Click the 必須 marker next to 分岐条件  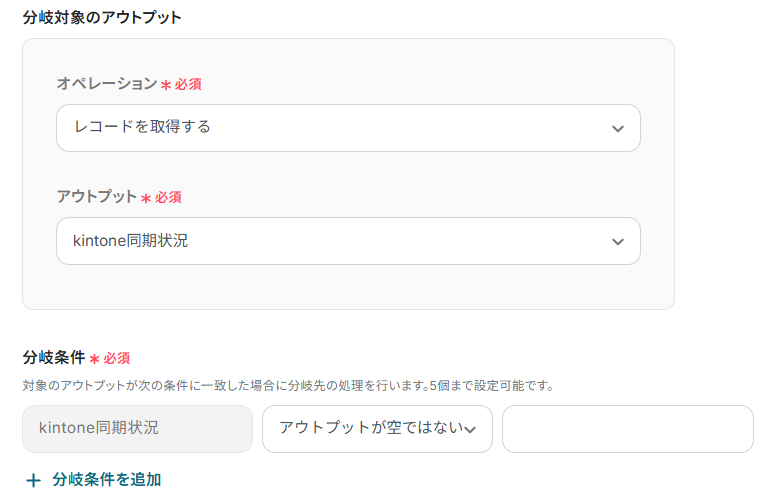click(117, 358)
